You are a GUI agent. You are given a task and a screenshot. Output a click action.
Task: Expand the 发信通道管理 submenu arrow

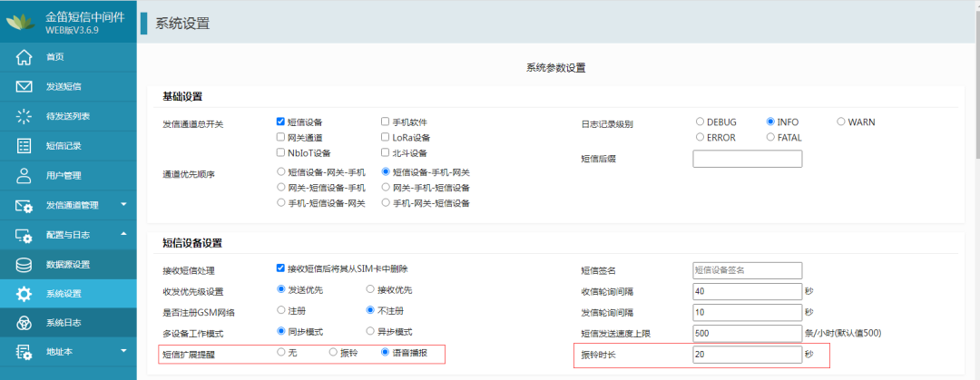[x=123, y=205]
